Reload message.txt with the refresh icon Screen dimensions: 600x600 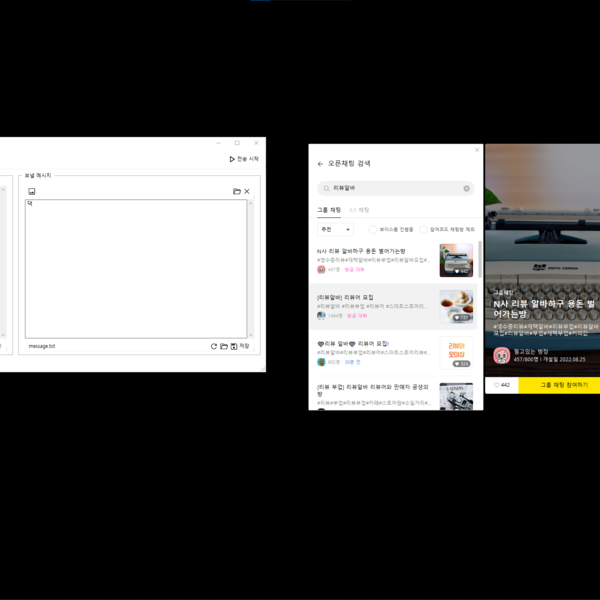click(214, 346)
